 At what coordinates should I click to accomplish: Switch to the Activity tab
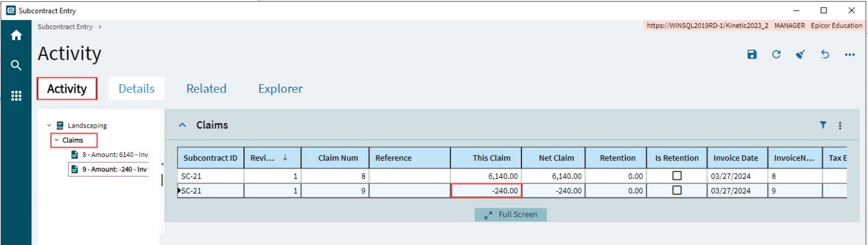67,89
